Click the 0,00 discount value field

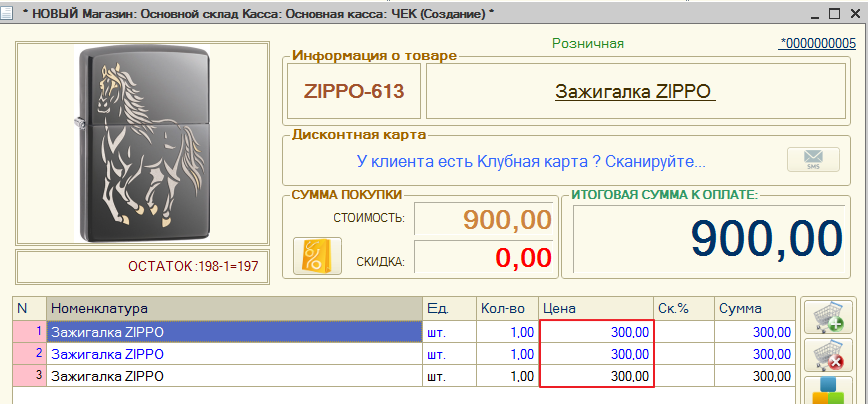(484, 257)
